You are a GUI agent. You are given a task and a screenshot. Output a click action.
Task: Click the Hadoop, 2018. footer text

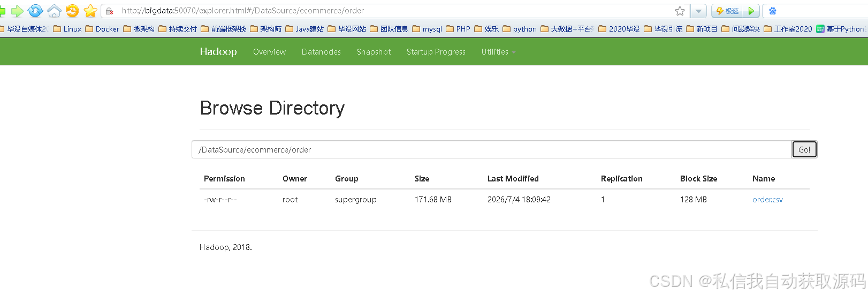pyautogui.click(x=226, y=247)
